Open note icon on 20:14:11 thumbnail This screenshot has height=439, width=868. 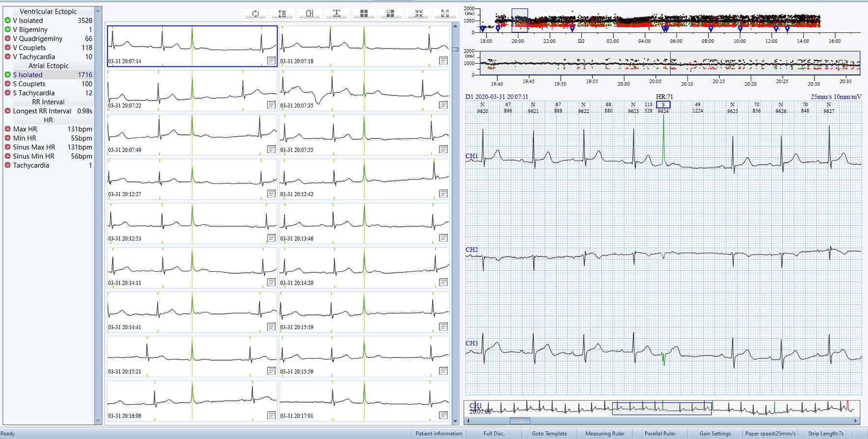pyautogui.click(x=271, y=283)
